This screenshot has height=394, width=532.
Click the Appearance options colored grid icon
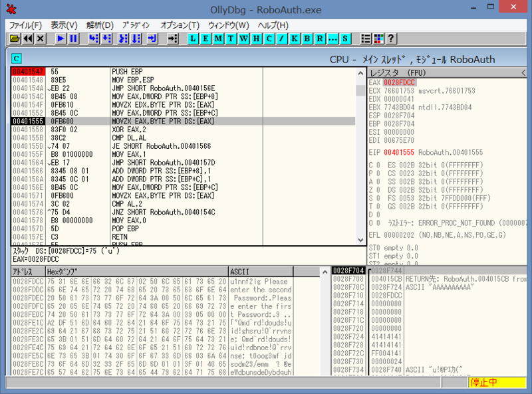(378, 39)
